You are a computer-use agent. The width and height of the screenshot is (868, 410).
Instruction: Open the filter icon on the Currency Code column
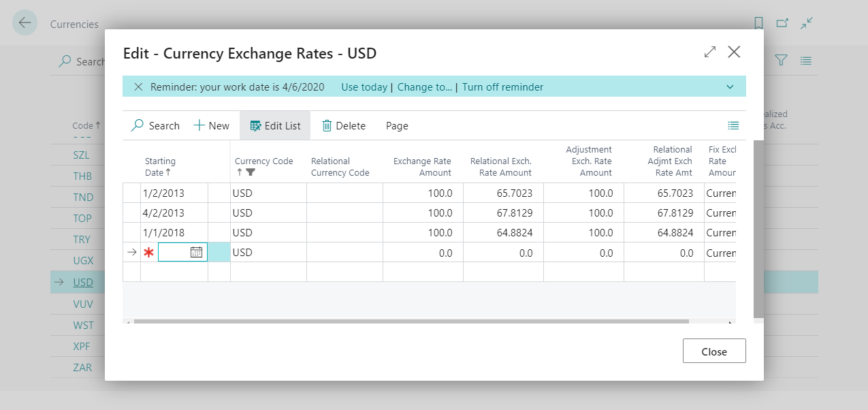249,172
